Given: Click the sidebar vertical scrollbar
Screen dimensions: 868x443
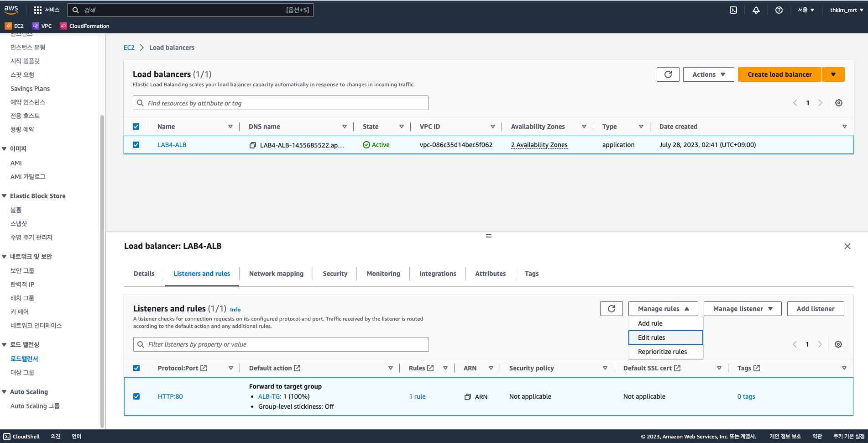Looking at the screenshot, I should pyautogui.click(x=102, y=271).
